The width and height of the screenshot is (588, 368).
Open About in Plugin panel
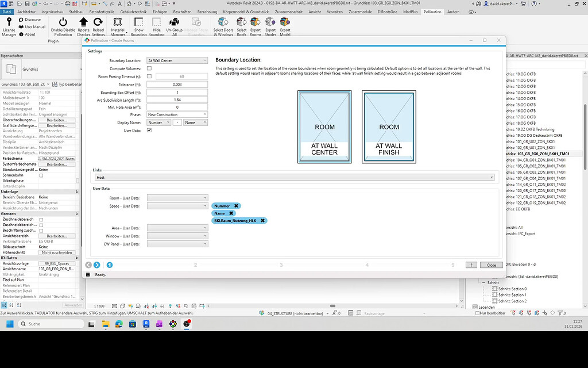[27, 34]
